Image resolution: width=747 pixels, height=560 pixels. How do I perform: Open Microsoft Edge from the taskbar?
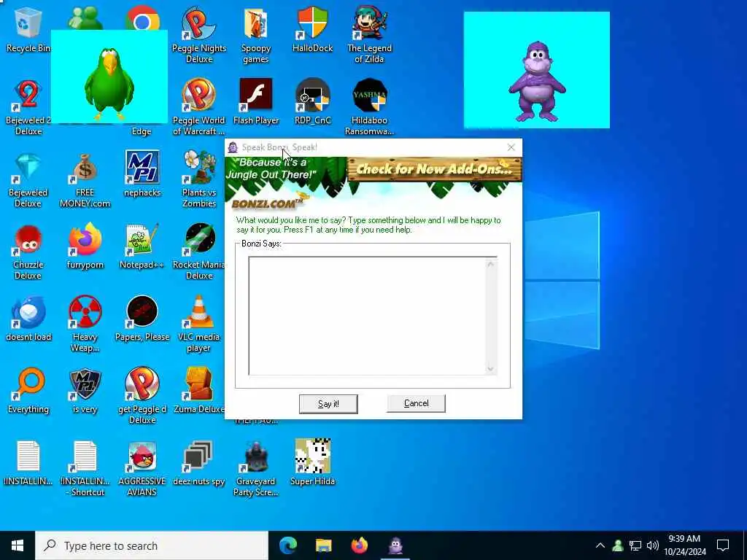click(287, 545)
